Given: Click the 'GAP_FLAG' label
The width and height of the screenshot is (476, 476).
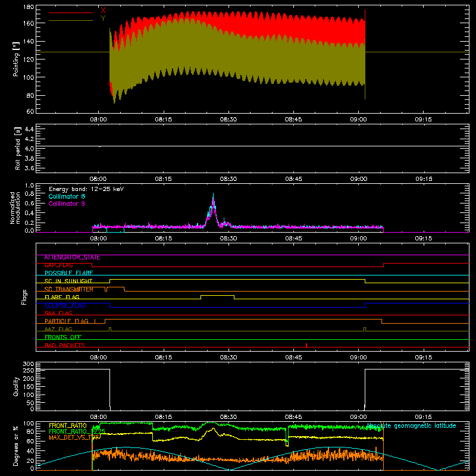Looking at the screenshot, I should [x=59, y=265].
